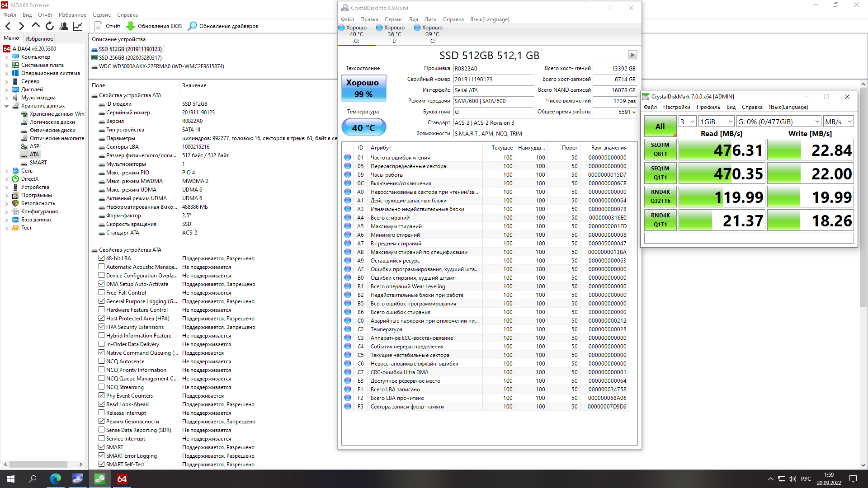The image size is (868, 488).
Task: Expand the DirectX tree node
Action: pos(6,179)
